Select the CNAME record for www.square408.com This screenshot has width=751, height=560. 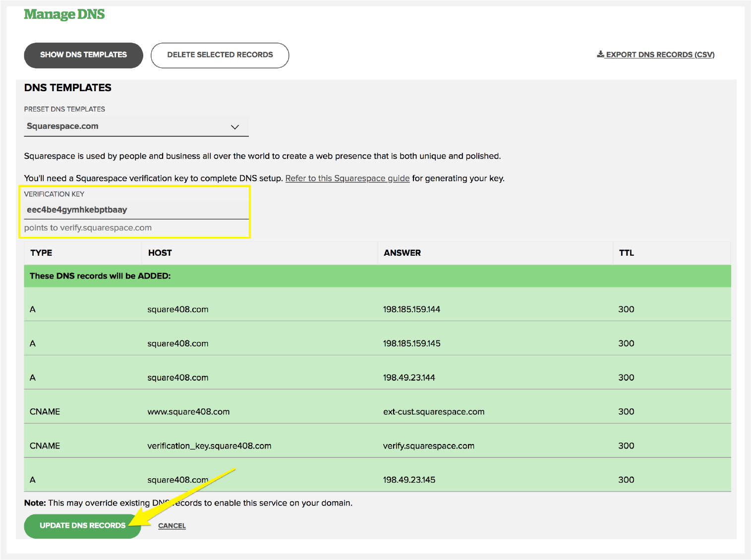coord(377,412)
